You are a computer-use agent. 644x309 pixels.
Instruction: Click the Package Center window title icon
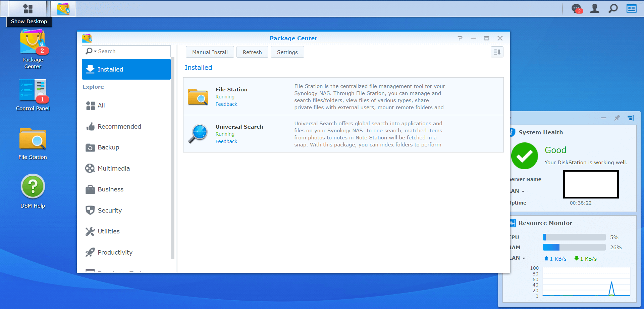pyautogui.click(x=87, y=38)
